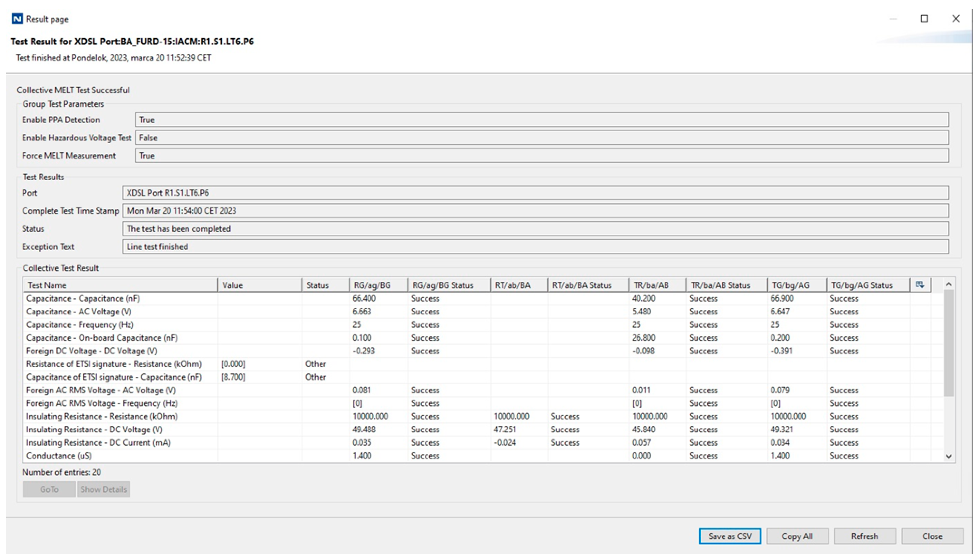
Task: Click the table column configuration icon
Action: (x=919, y=285)
